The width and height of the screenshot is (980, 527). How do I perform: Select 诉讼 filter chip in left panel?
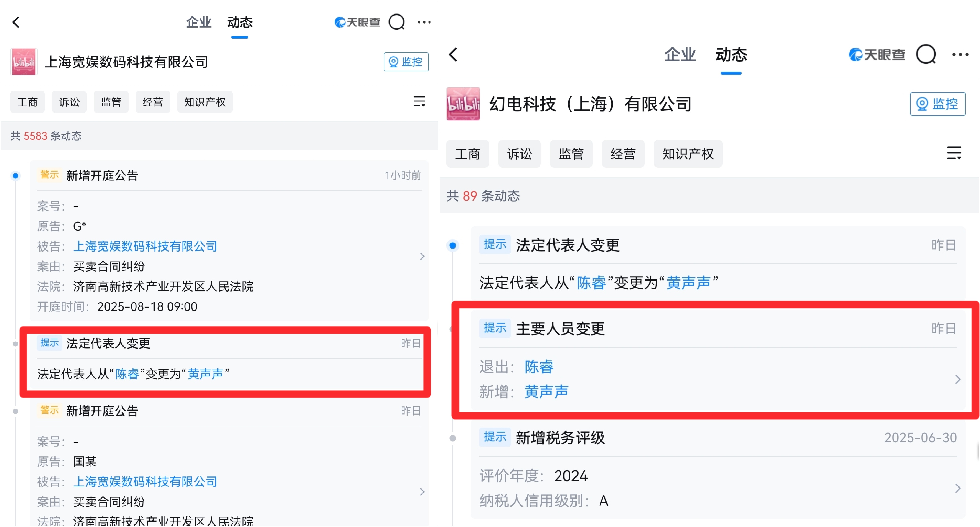click(69, 102)
